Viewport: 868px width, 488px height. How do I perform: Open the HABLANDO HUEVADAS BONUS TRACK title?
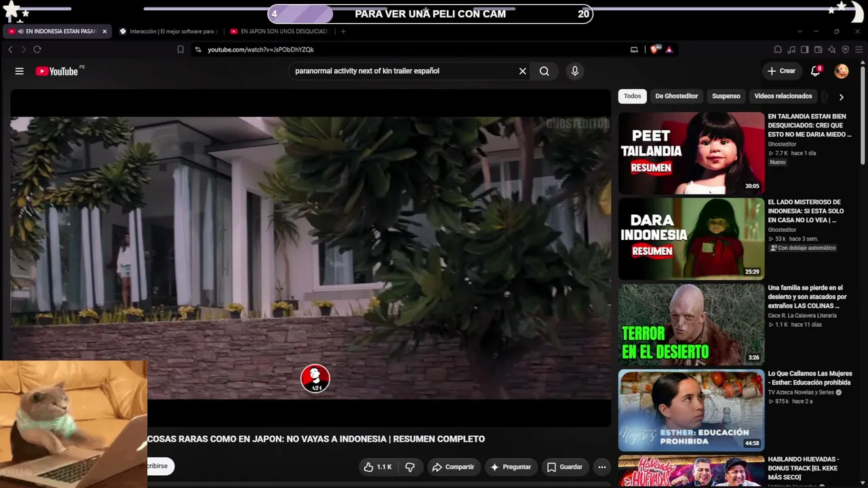[804, 468]
